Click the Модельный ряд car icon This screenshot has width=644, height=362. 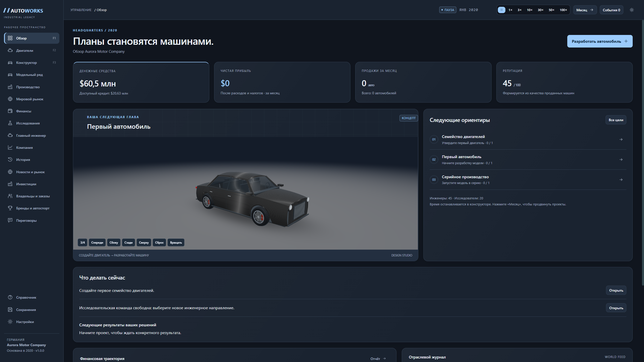(10, 75)
